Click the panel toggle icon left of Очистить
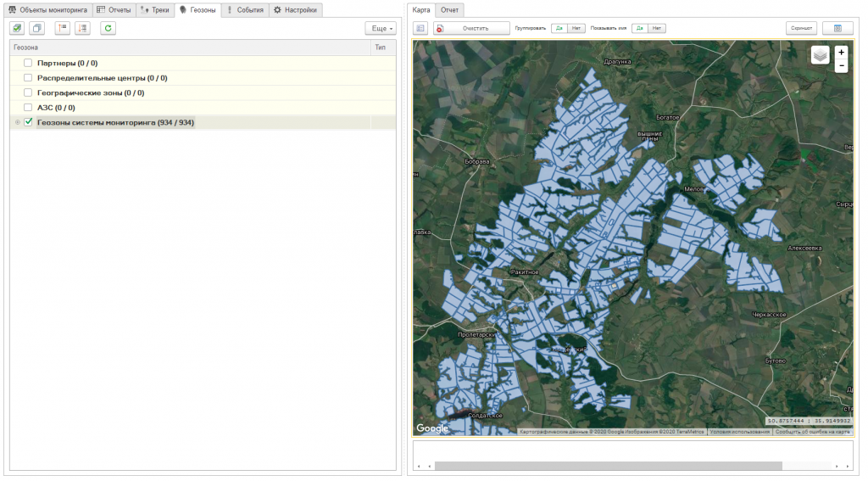The image size is (868, 481). tap(420, 28)
